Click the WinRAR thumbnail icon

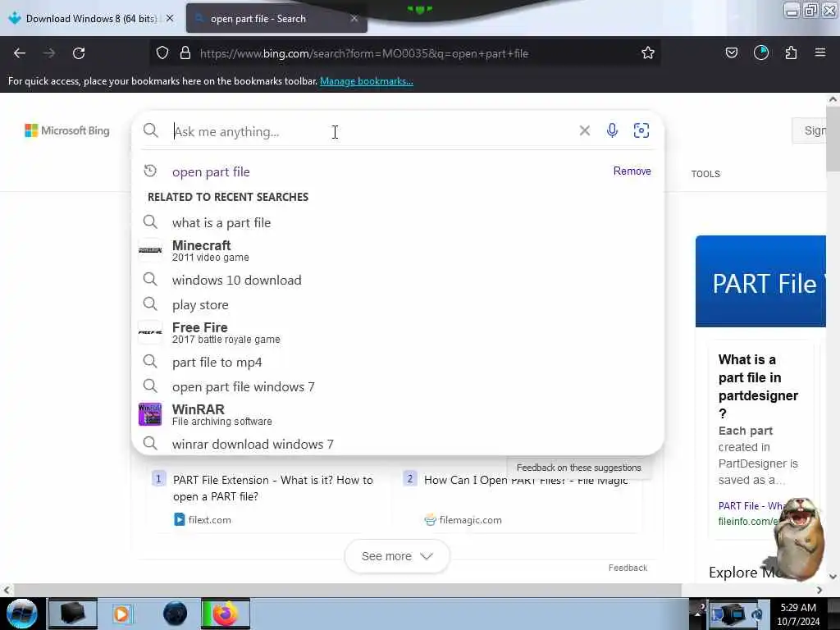150,414
